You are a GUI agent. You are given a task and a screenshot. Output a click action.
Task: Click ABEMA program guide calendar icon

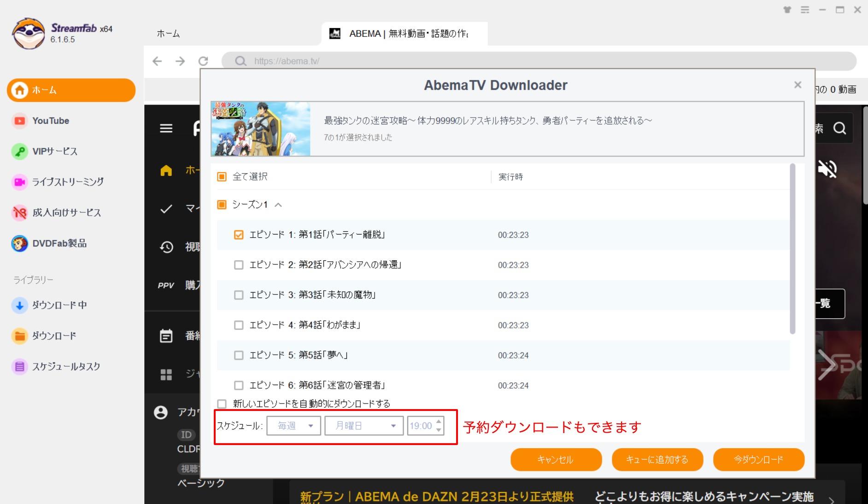(166, 336)
